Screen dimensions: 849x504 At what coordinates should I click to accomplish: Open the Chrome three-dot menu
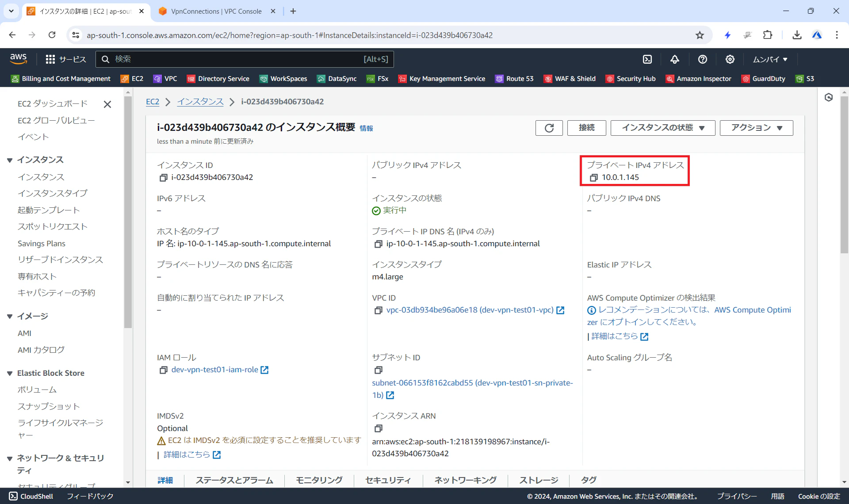(837, 35)
